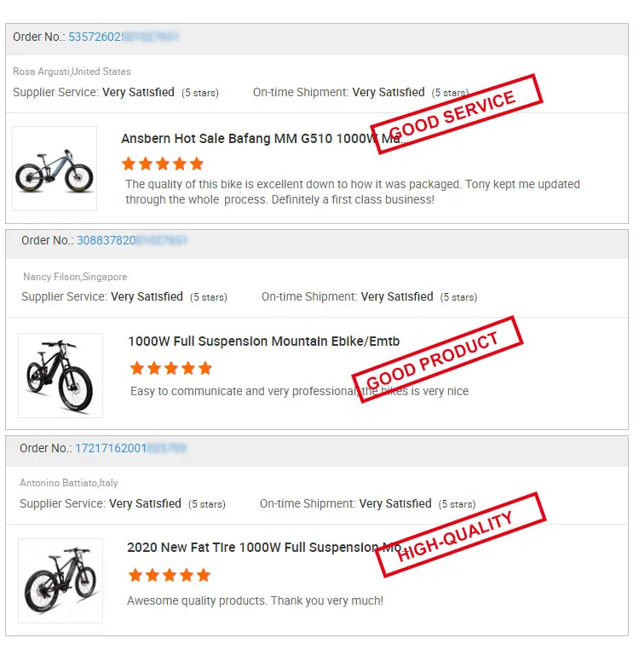Click the 2020 New Fat Tire bike thumbnail
The width and height of the screenshot is (639, 672).
(60, 580)
